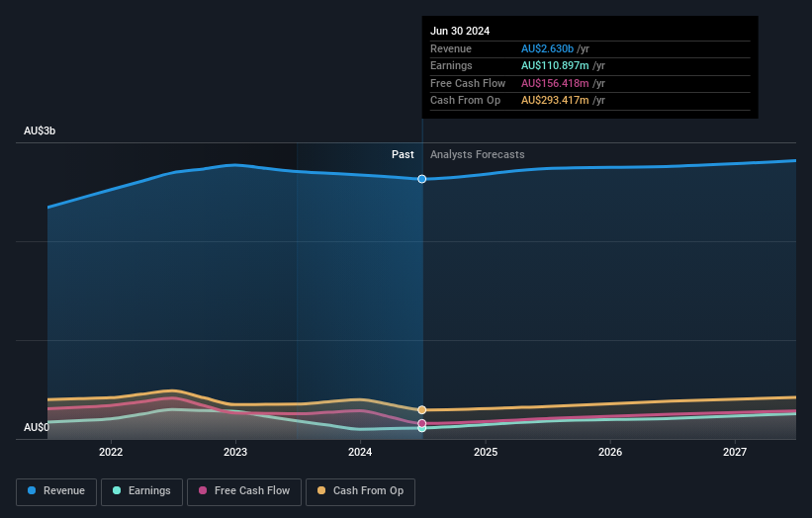Viewport: 812px width, 518px height.
Task: Select the Revenue data point at Jun 2024
Action: click(422, 179)
